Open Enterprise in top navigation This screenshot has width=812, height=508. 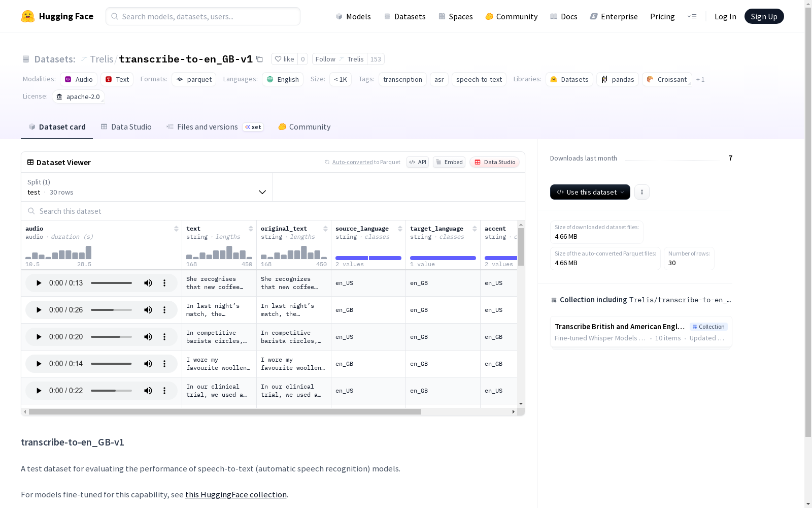tap(614, 16)
